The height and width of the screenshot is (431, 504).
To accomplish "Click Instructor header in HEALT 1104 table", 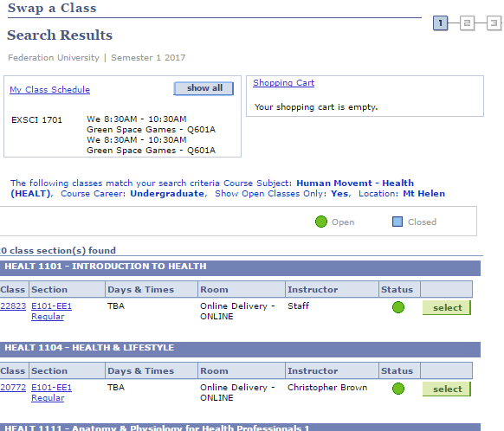I will 332,370.
